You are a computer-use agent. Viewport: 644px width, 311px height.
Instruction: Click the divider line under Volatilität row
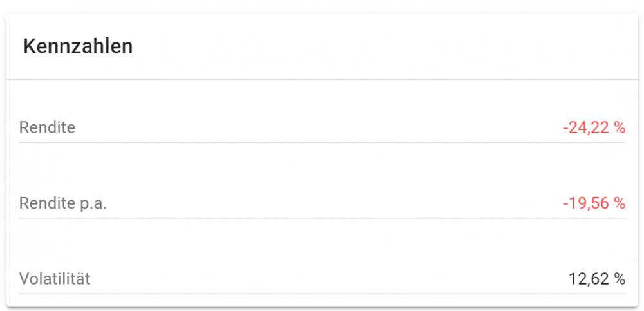pos(322,294)
